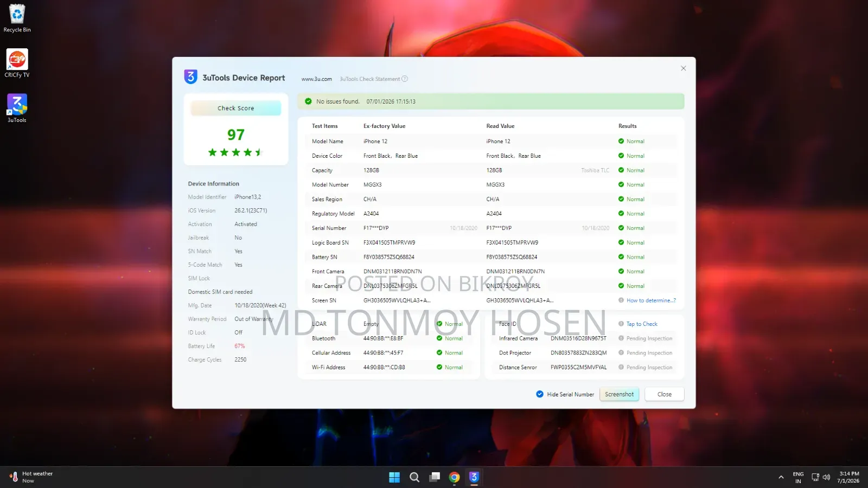Click the Screenshot button

[619, 394]
